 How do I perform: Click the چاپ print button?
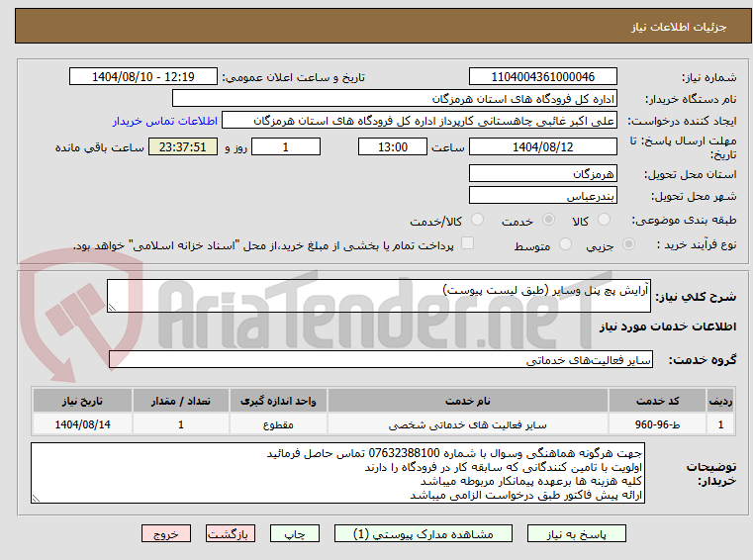pyautogui.click(x=295, y=533)
